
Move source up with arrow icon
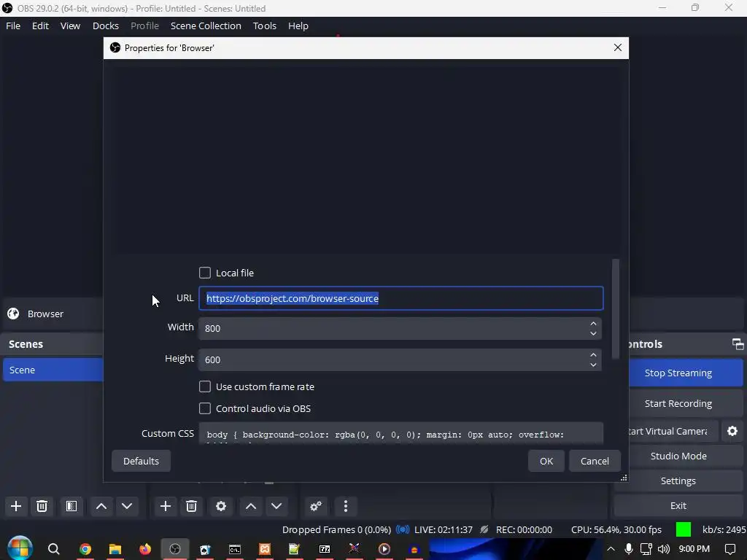point(251,506)
